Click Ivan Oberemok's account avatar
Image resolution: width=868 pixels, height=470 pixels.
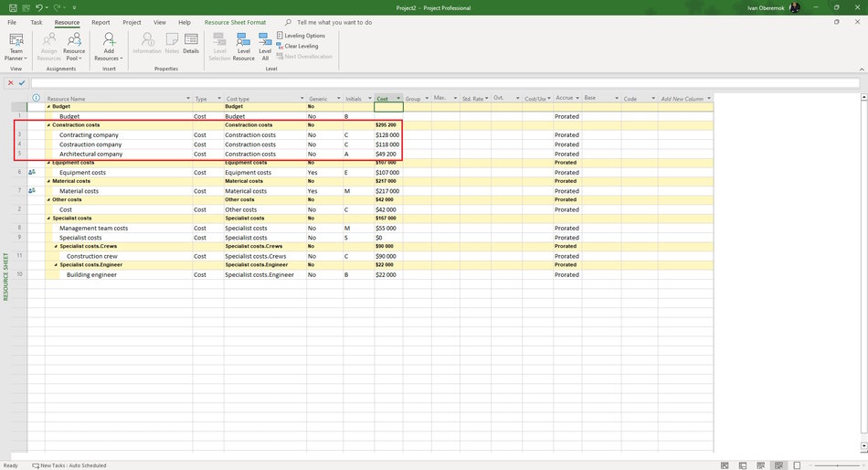point(794,7)
